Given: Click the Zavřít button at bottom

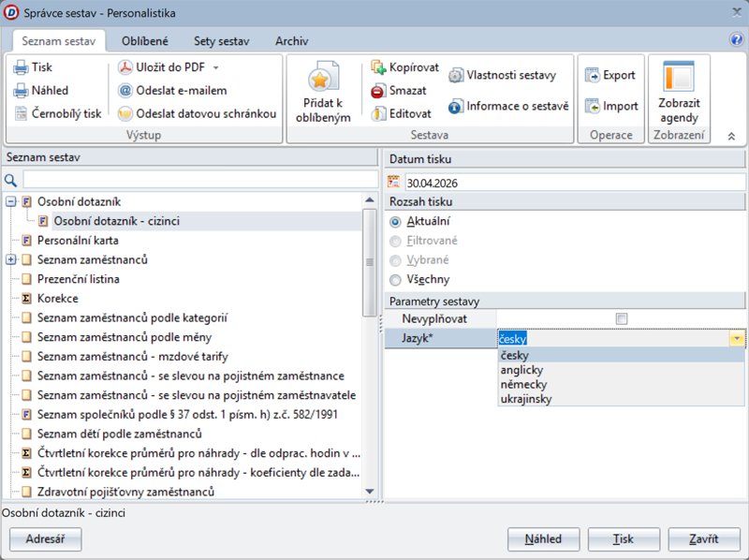Looking at the screenshot, I should click(703, 539).
